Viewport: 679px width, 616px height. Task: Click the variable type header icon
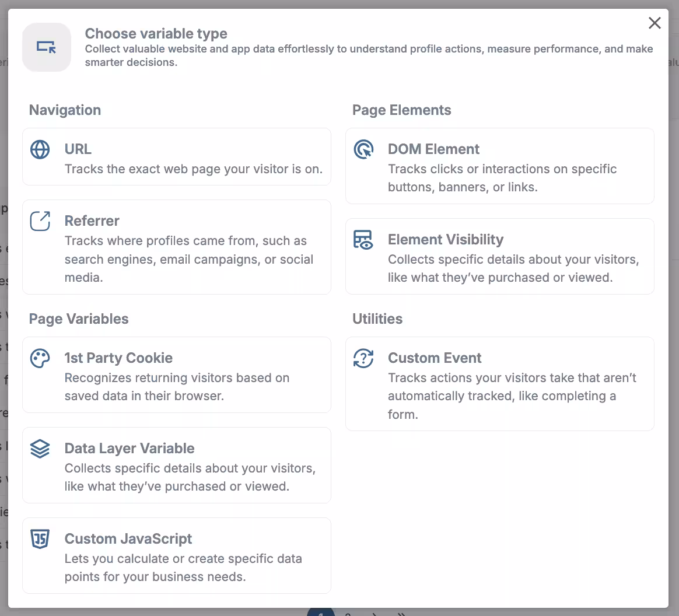47,47
